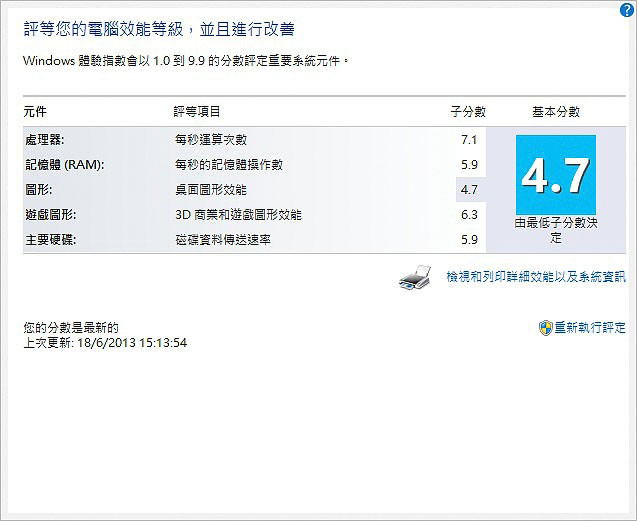Select the 遊戲圖形 row label
637x521 pixels.
pos(51,215)
